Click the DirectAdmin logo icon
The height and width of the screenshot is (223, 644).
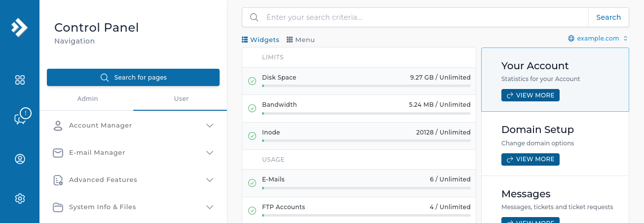click(19, 27)
